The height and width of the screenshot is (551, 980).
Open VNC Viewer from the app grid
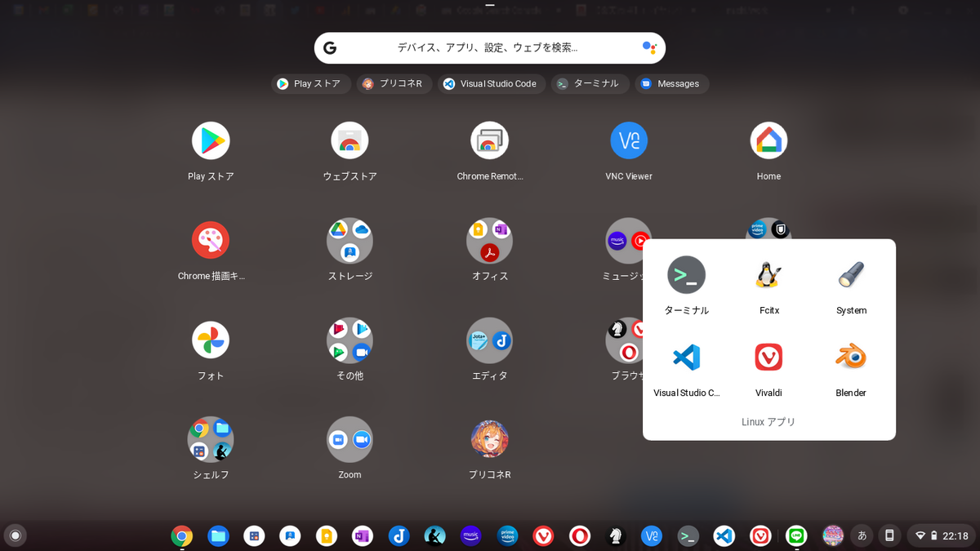point(629,141)
